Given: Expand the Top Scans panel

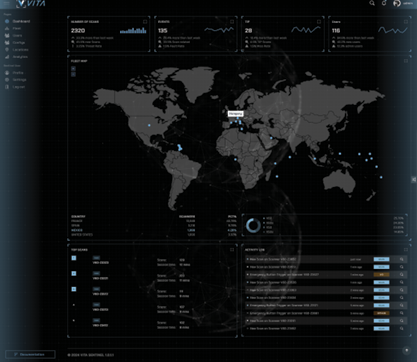Looking at the screenshot, I should pyautogui.click(x=232, y=250).
